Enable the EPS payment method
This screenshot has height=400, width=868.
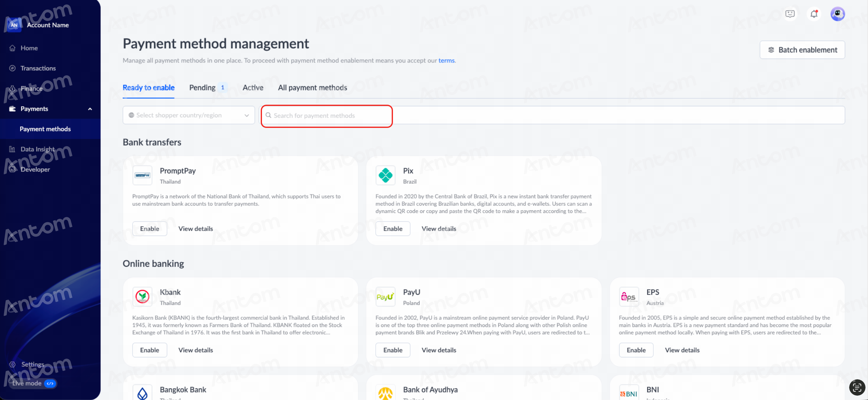click(636, 350)
